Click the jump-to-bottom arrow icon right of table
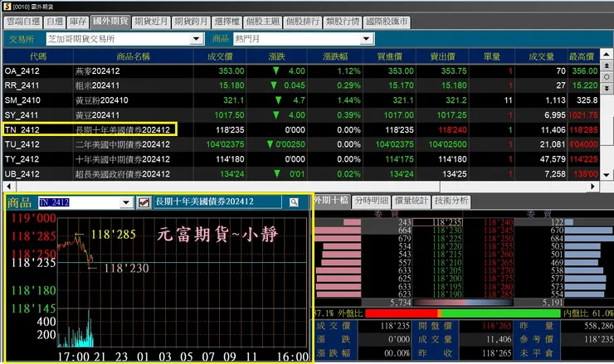 point(607,88)
